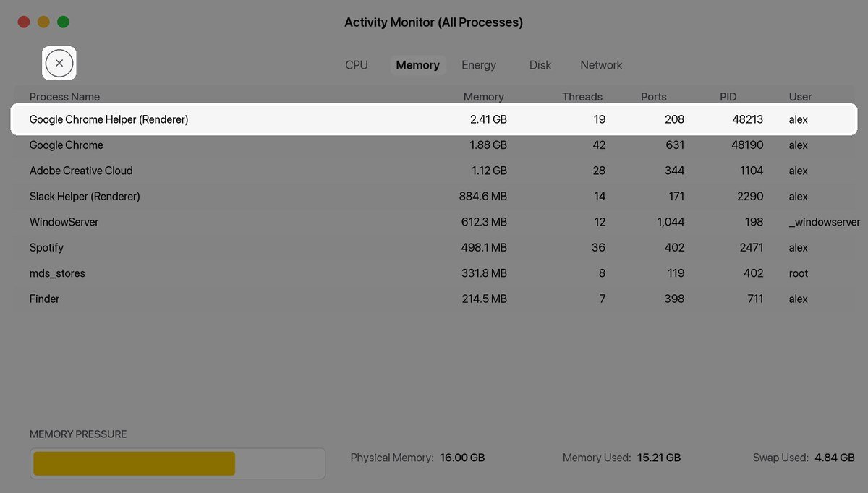Click the Memory Used 15.21 GB value

[x=658, y=458]
